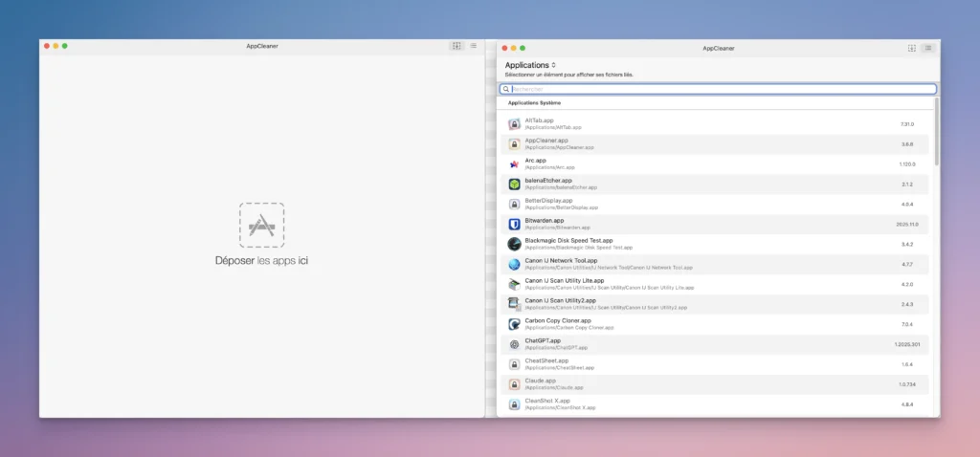The height and width of the screenshot is (457, 980).
Task: Click the CheatSheet.app locked icon
Action: click(x=514, y=364)
